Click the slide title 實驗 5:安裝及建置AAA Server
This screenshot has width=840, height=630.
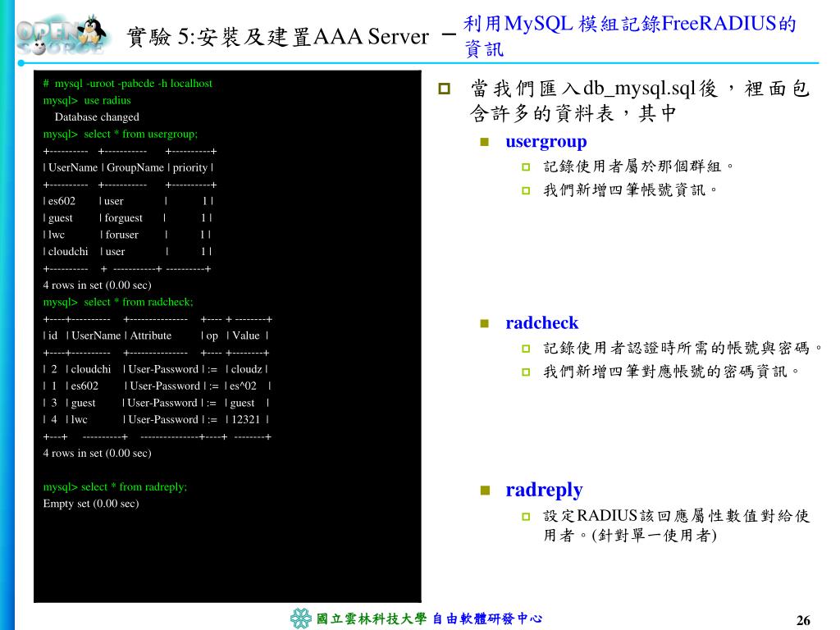(278, 37)
